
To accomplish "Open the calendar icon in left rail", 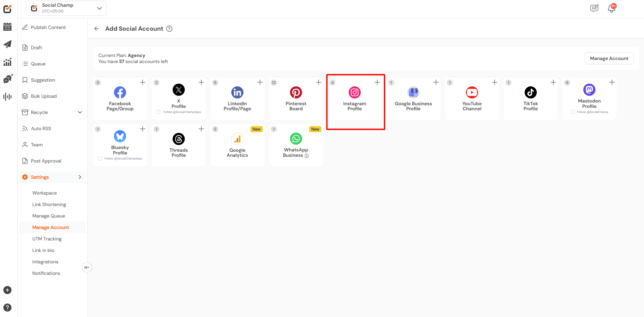I will point(7,27).
